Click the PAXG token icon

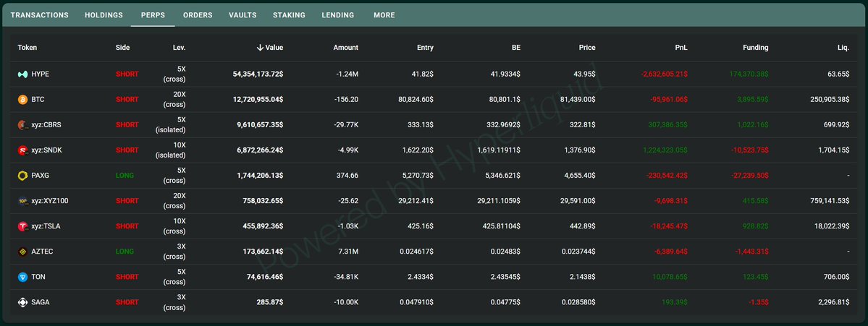22,176
